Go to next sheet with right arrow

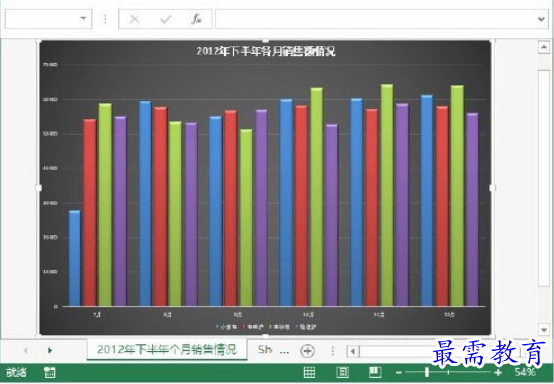click(x=50, y=350)
